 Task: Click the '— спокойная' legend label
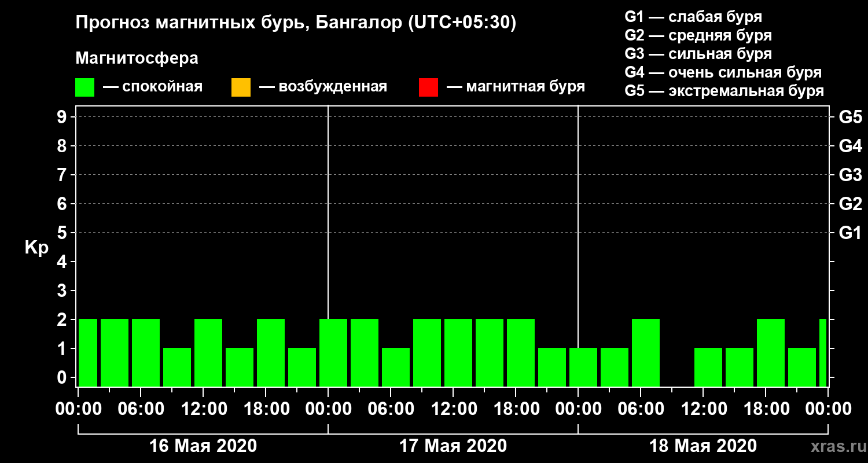153,87
